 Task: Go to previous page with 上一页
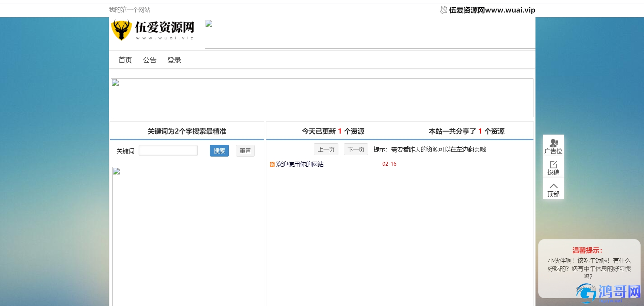pos(326,149)
